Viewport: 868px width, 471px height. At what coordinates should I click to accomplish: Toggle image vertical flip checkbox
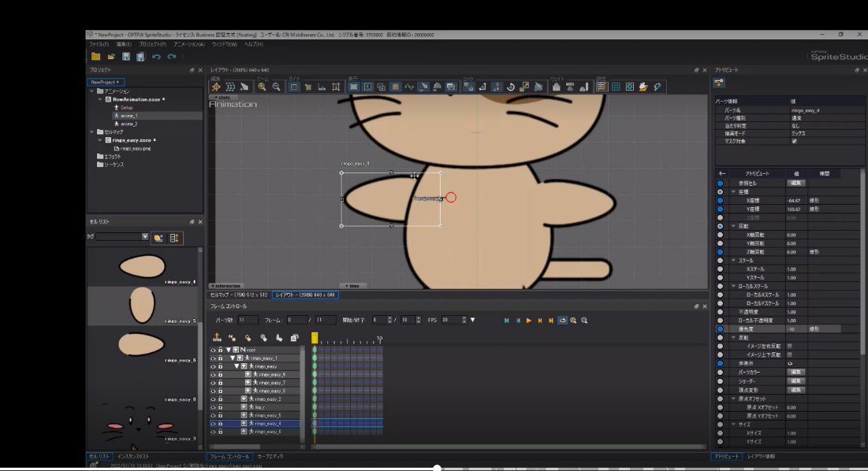tap(790, 355)
